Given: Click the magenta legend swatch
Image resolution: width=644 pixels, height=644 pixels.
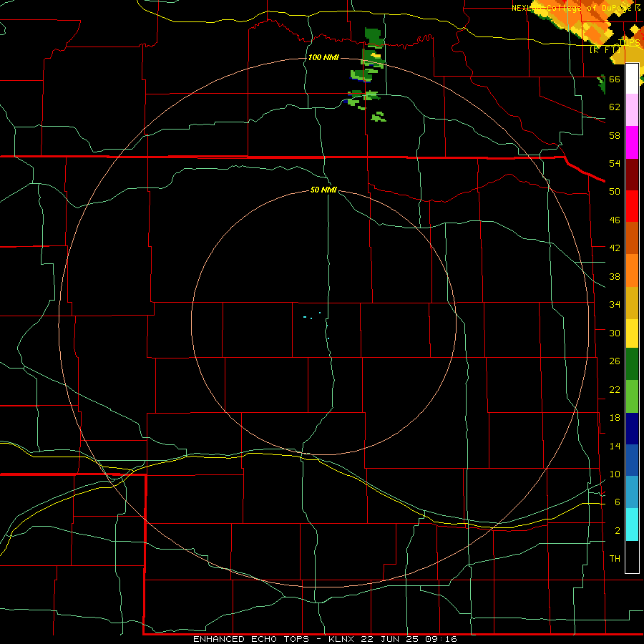Looking at the screenshot, I should point(632,142).
